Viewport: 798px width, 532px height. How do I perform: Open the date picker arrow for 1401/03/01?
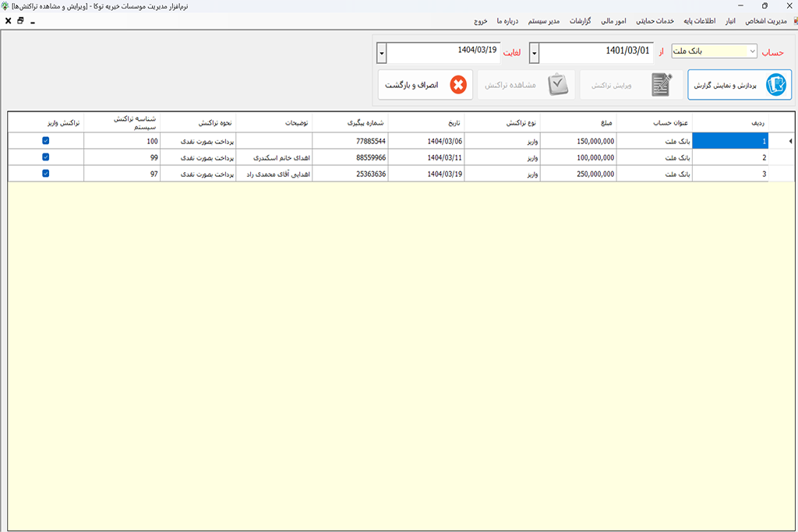point(534,54)
